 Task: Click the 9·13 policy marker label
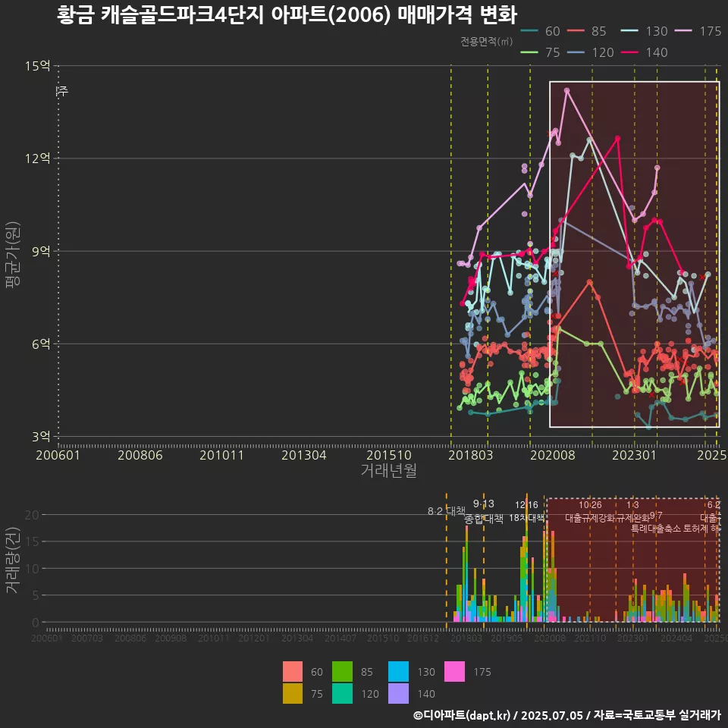484,504
